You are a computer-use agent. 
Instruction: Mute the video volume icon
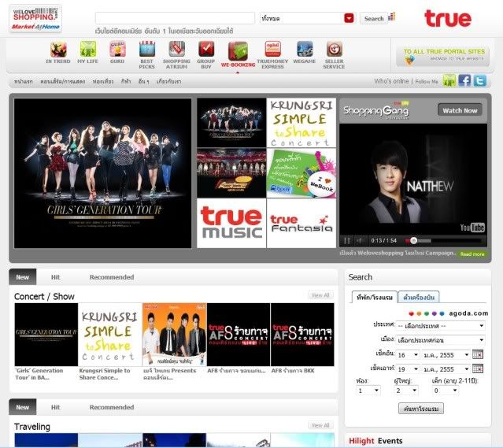coord(360,241)
